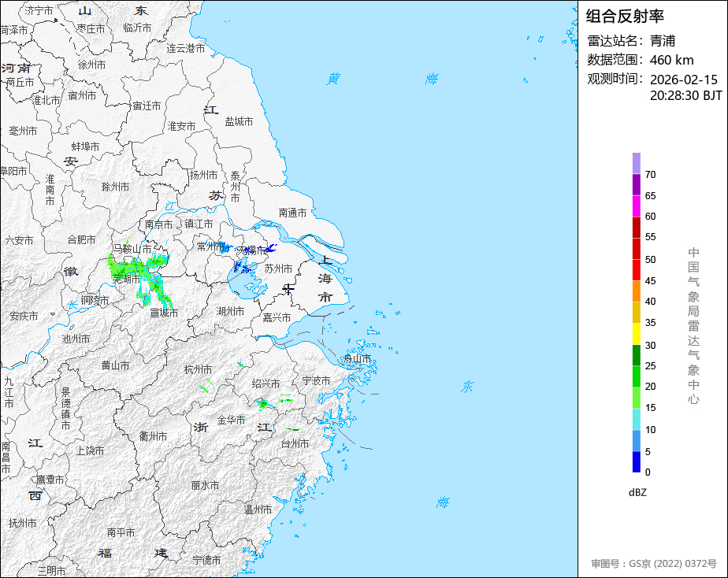
Task: Click the 宣城市 city label
Action: tap(164, 313)
